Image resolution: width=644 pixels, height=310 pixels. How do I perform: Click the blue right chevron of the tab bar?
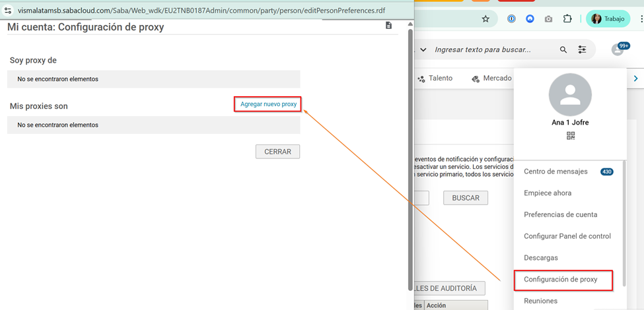636,78
